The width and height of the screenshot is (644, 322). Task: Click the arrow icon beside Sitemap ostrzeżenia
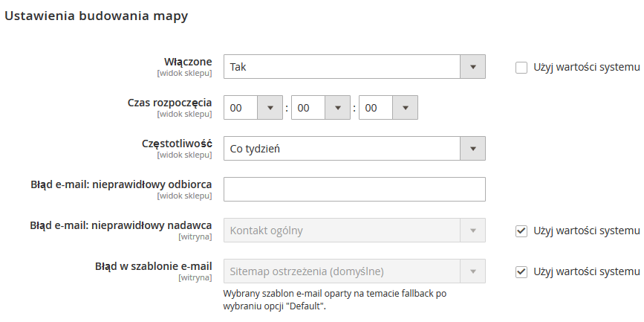[472, 271]
